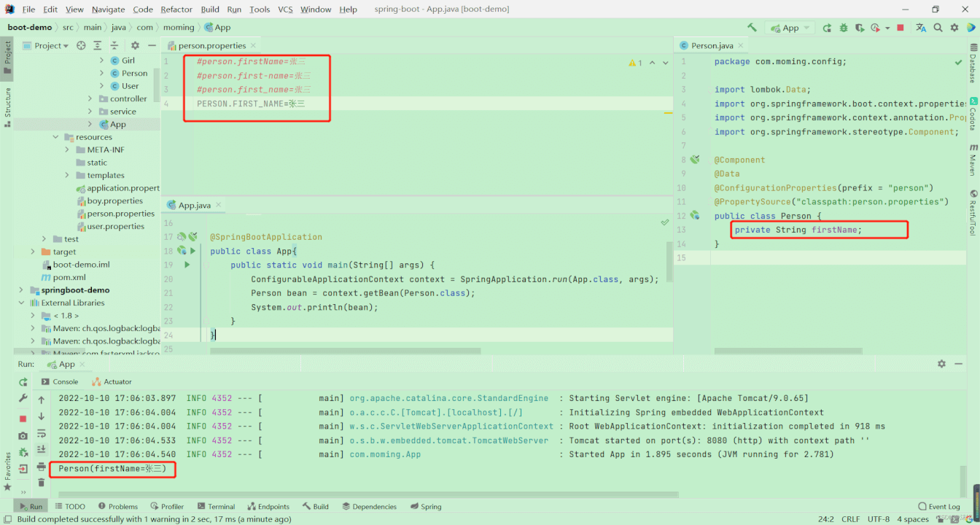Toggle the Maven side panel
The image size is (980, 525).
click(973, 160)
